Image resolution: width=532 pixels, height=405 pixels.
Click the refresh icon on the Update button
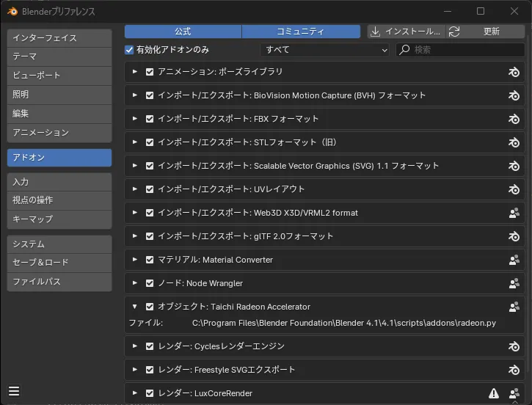tap(455, 32)
